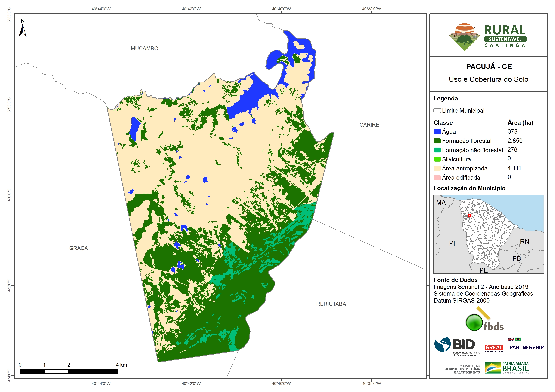Click the fbds green sphere logo
The height and width of the screenshot is (392, 555).
point(474,322)
